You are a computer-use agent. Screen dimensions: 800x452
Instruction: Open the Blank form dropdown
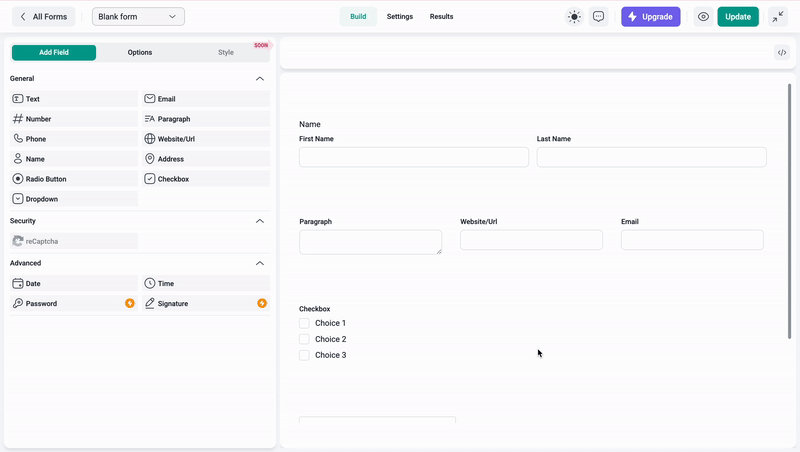138,17
